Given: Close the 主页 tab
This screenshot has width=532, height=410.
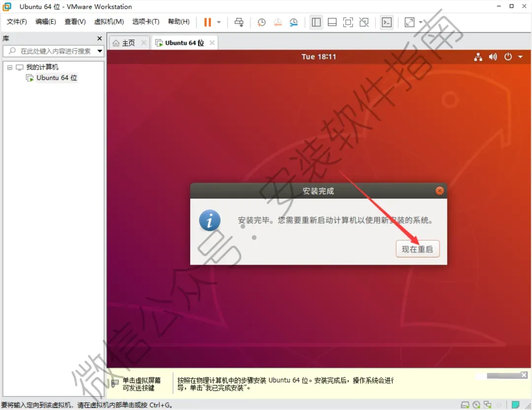Looking at the screenshot, I should point(144,43).
